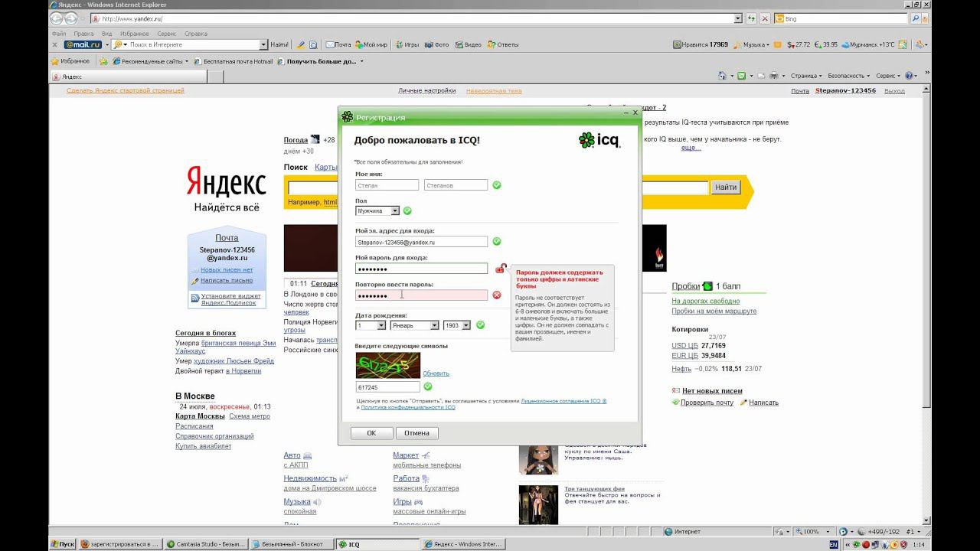Viewport: 980px width, 551px height.
Task: Click the yellow Найти button on Yandex
Action: click(725, 187)
